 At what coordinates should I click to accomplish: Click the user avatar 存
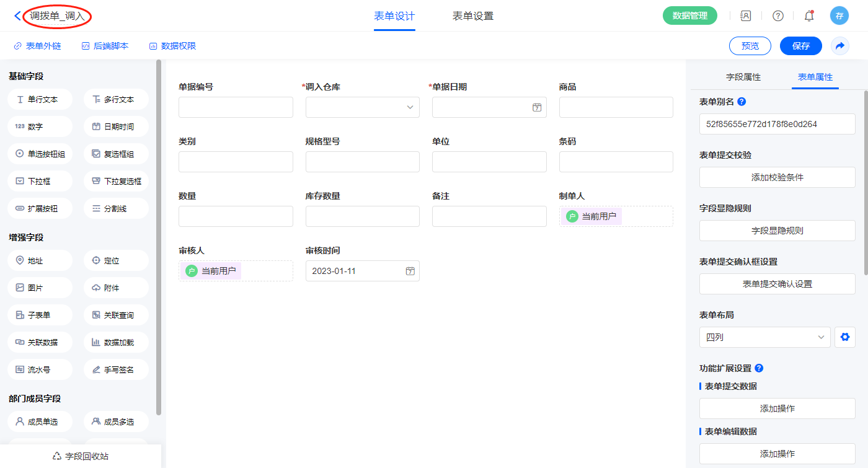pos(839,16)
